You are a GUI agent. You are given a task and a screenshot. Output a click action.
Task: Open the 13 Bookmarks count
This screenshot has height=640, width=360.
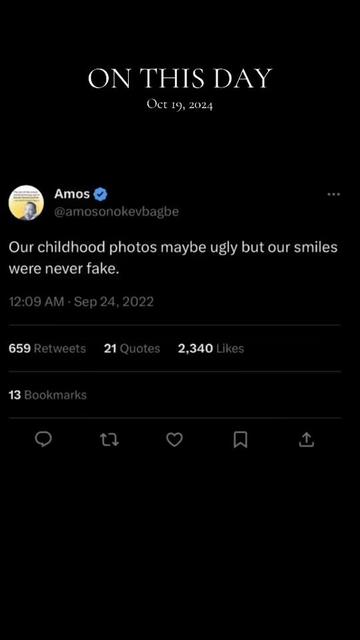point(47,395)
